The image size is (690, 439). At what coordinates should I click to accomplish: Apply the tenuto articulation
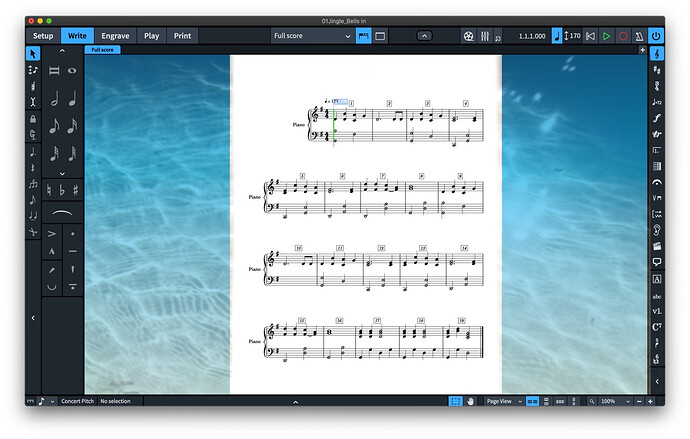(x=73, y=251)
